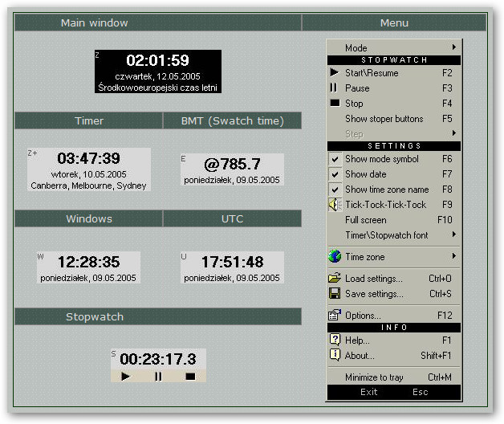Click the play icon beside Start\Resume
This screenshot has height=424, width=504.
[335, 72]
